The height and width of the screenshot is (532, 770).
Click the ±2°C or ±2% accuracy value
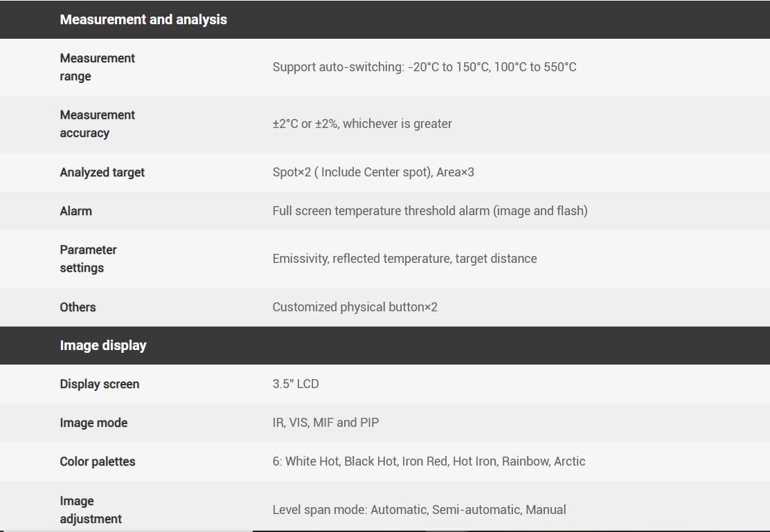tap(362, 124)
